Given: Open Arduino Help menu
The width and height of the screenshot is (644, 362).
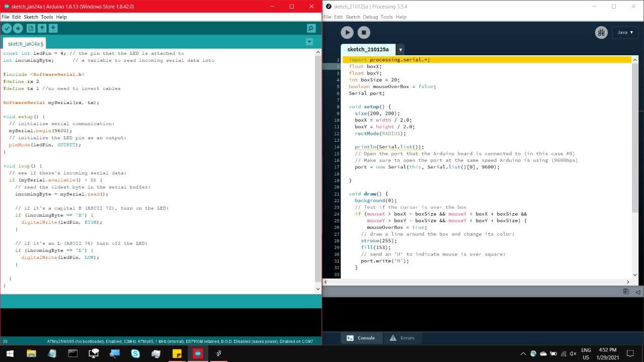Looking at the screenshot, I should pos(61,17).
